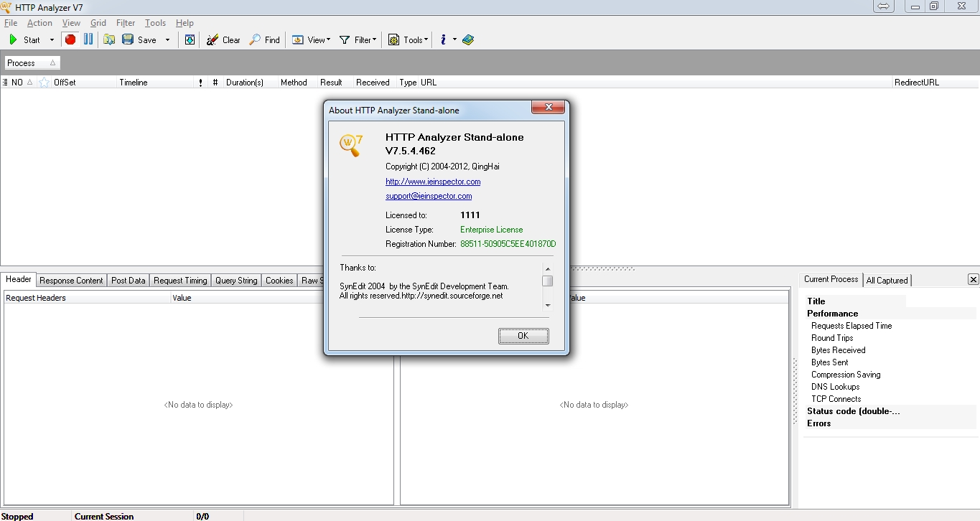Open the File menu
The width and height of the screenshot is (980, 521).
(x=10, y=23)
